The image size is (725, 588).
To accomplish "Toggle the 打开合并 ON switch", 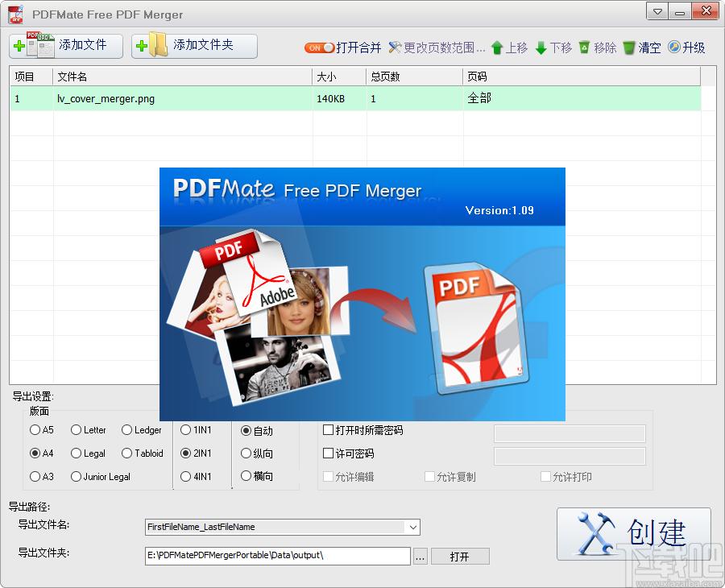I will (319, 48).
